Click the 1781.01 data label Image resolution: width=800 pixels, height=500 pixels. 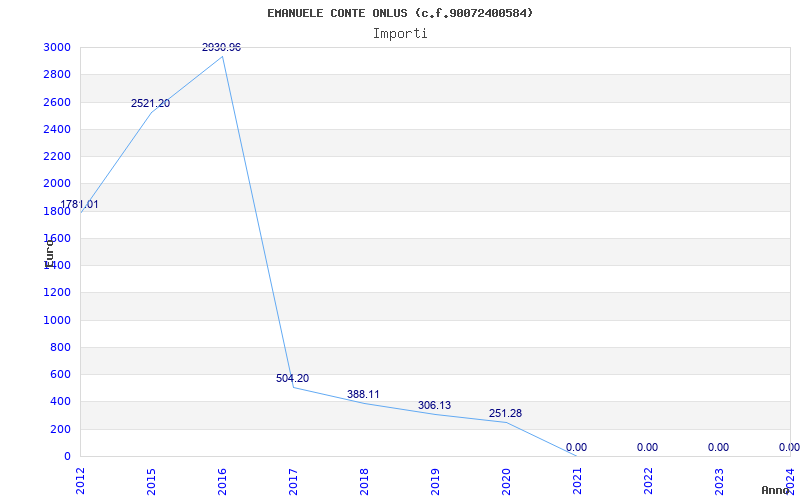79,205
